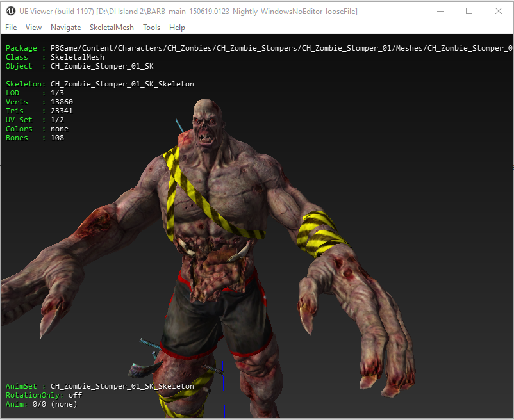Click the Object name CH_Zombie_Stomper_01_SK
This screenshot has width=514, height=420.
tap(102, 66)
